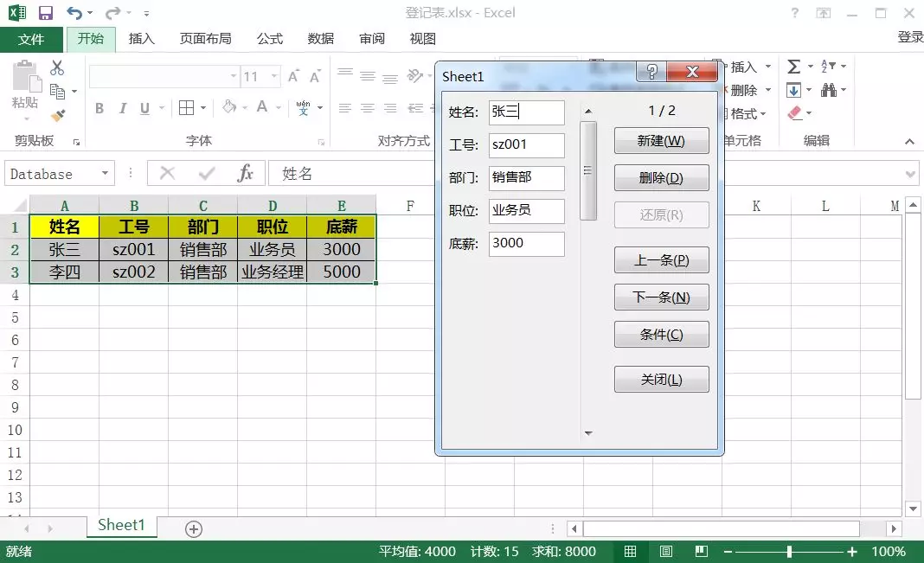
Task: Open the font size dropdown
Action: click(x=274, y=76)
